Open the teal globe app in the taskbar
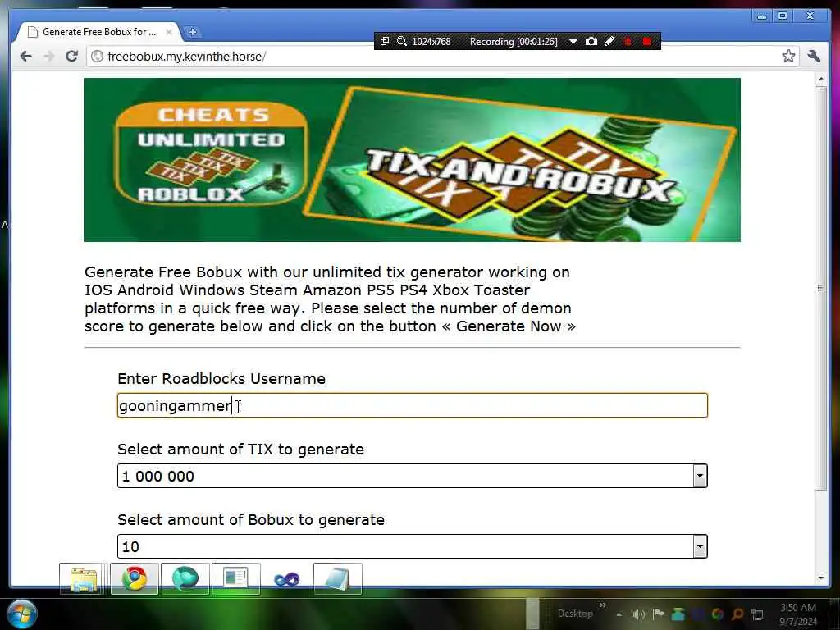 [x=185, y=579]
